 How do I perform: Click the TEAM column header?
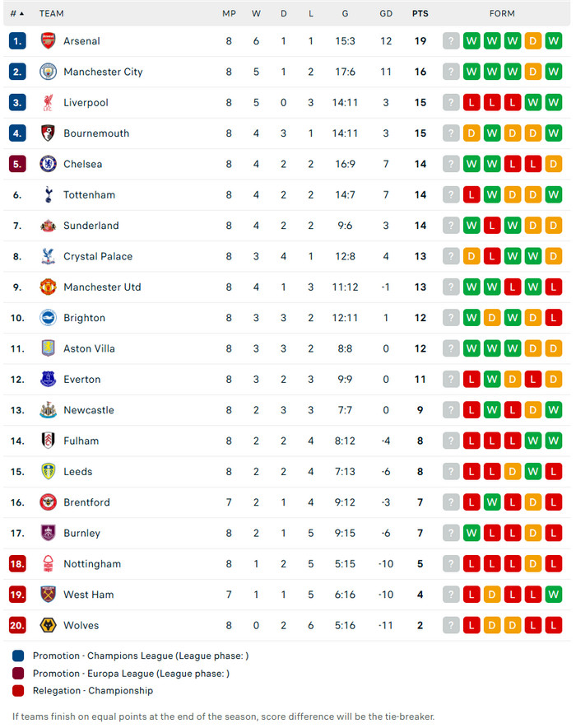tap(51, 13)
